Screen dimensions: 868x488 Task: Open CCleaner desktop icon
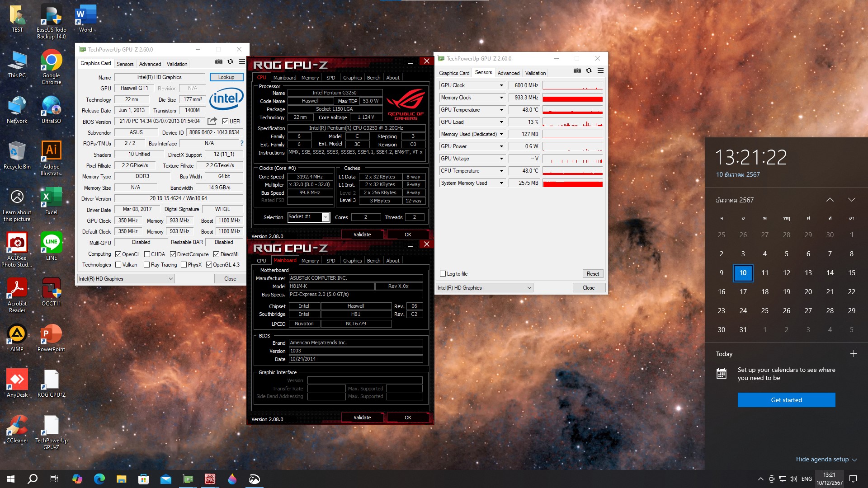tap(17, 428)
